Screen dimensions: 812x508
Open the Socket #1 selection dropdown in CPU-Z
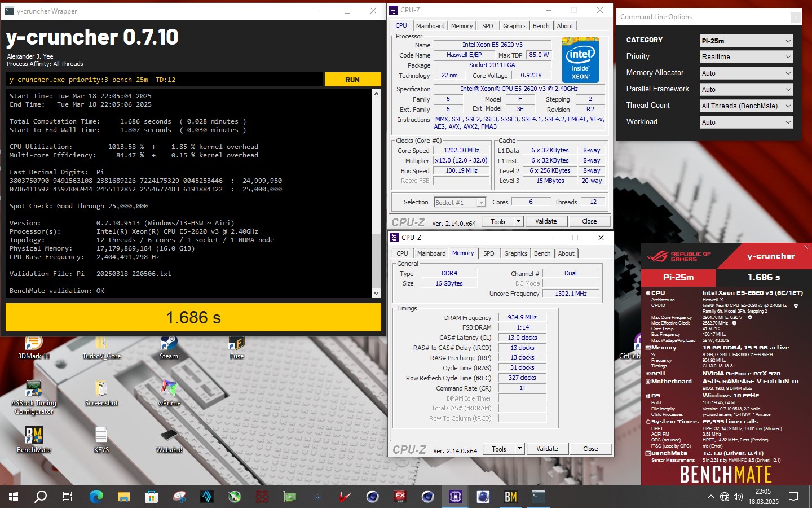(x=460, y=202)
